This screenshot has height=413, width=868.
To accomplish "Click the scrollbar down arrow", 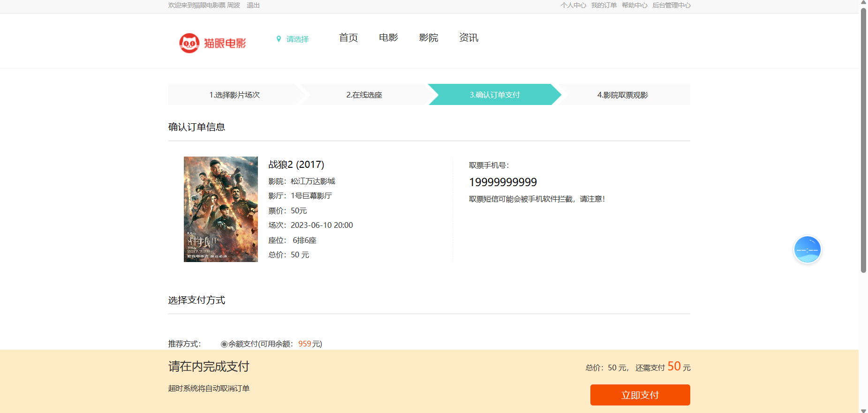I will point(863,410).
